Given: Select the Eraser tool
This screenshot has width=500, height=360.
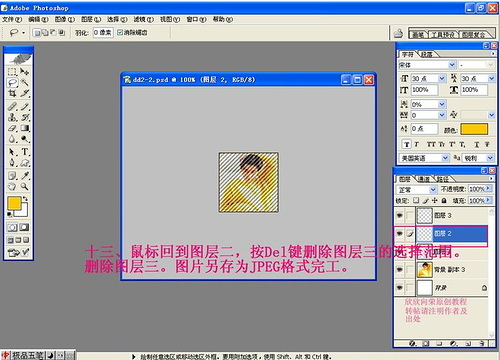Looking at the screenshot, I should click(12, 128).
